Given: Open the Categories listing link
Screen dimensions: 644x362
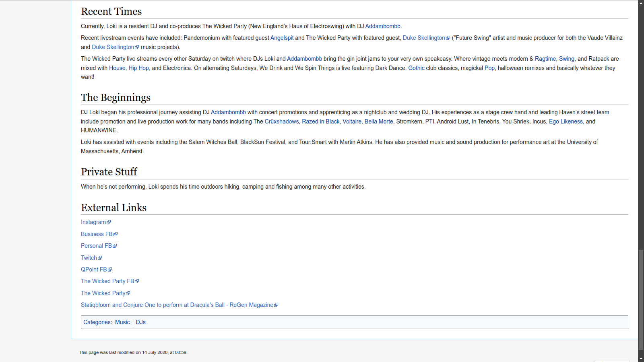Looking at the screenshot, I should coord(97,322).
